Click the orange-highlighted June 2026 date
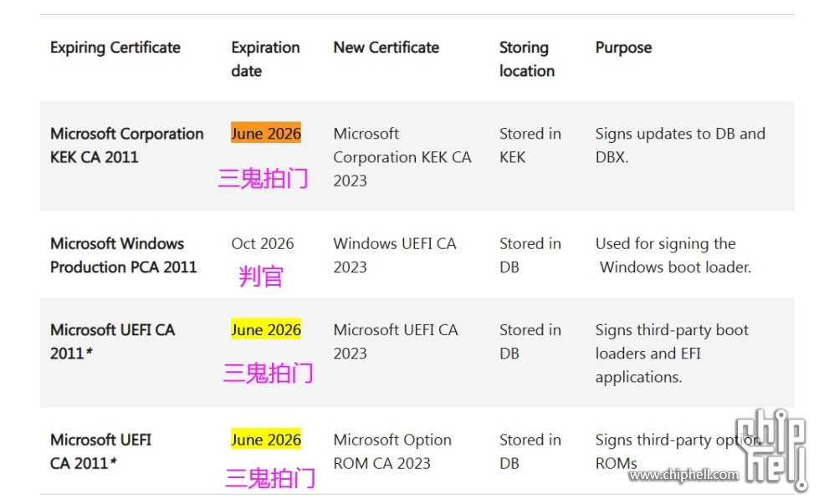The image size is (819, 504). [266, 134]
